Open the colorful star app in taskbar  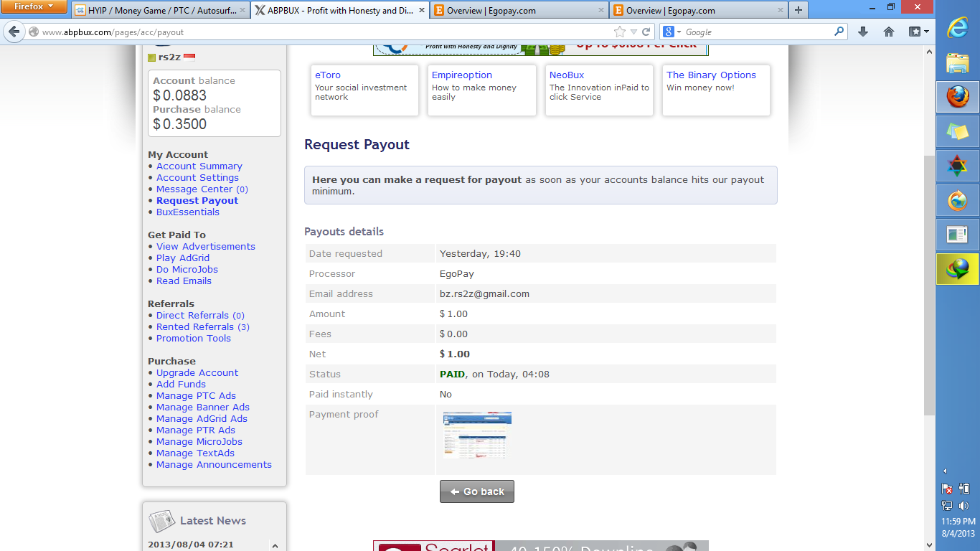tap(958, 166)
